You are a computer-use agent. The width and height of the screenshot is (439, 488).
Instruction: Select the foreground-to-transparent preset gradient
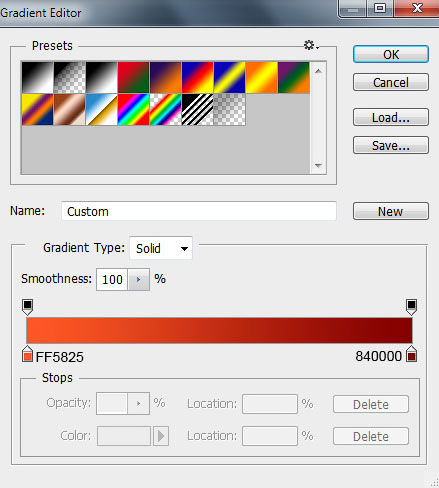[x=69, y=77]
